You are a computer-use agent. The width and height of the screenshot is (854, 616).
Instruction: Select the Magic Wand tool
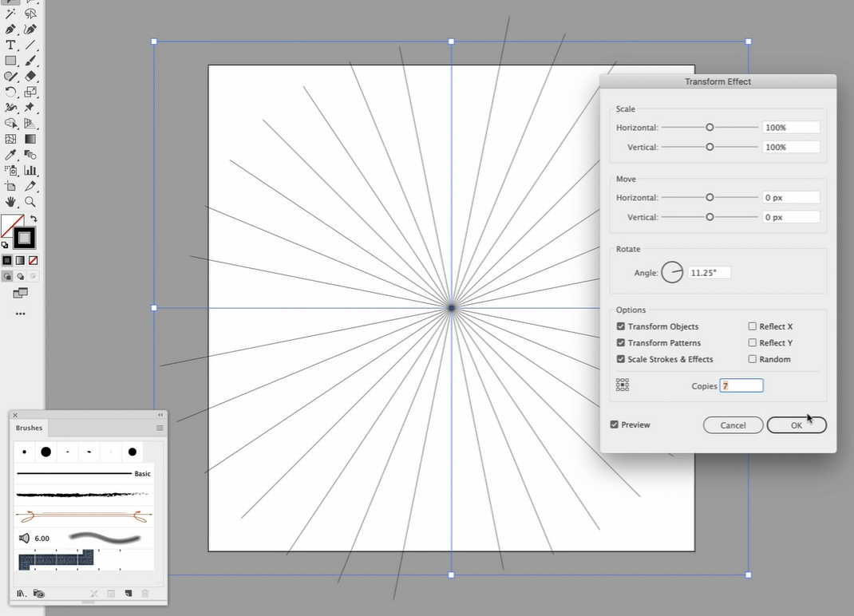tap(11, 14)
